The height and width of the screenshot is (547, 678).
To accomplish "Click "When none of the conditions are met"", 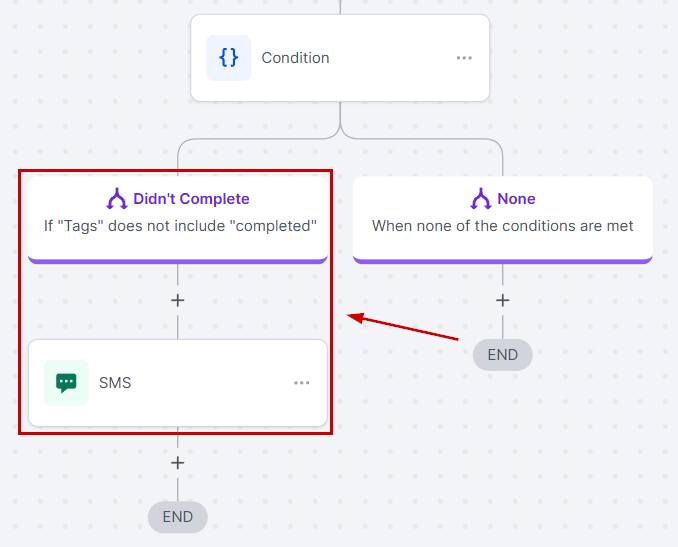I will [502, 226].
